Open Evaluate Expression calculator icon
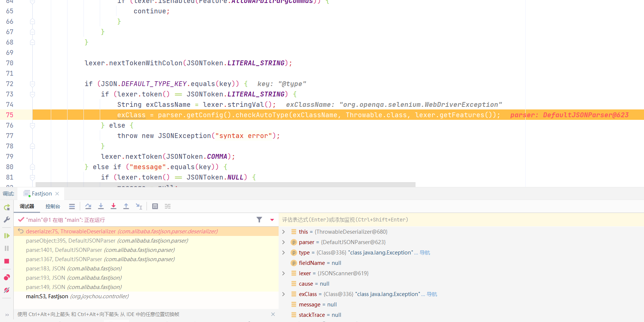Viewport: 644px width, 322px height. 155,206
